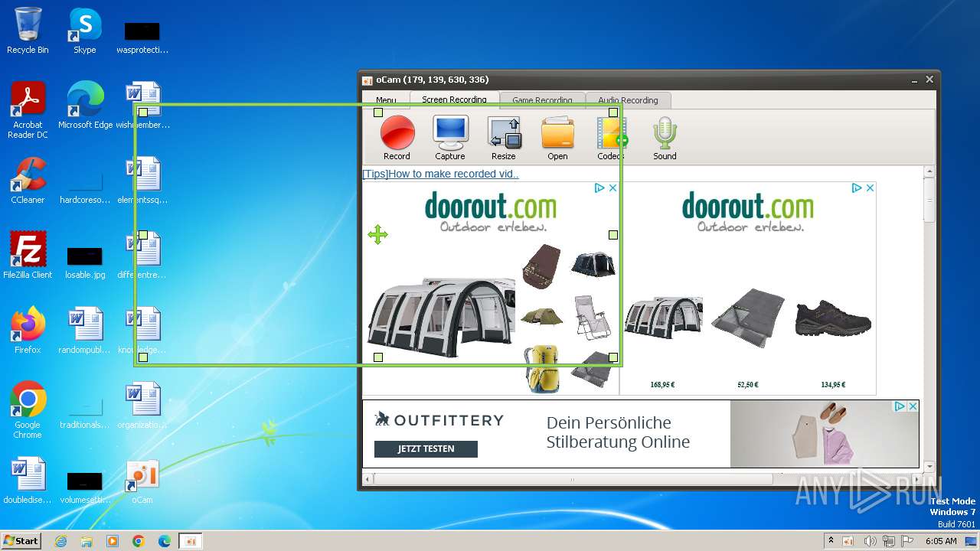Click the horizontal scrollbar in the oCam window
The height and width of the screenshot is (551, 980).
click(x=572, y=479)
